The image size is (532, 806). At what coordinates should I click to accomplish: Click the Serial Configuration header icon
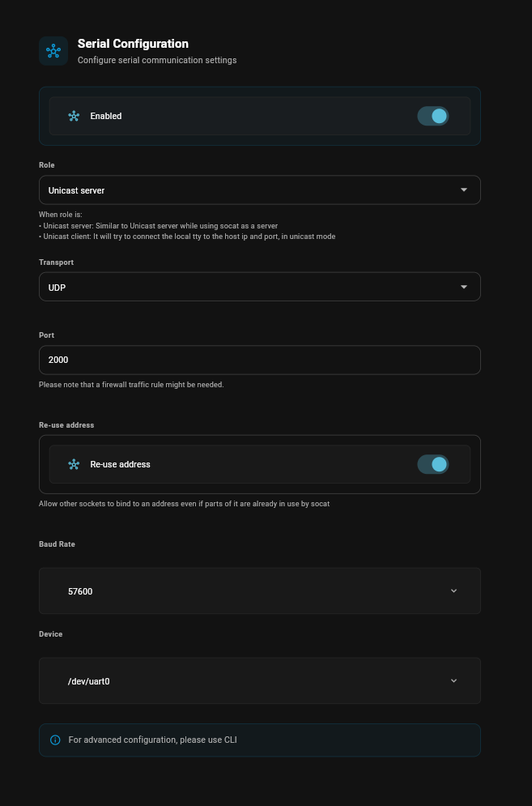click(x=53, y=50)
